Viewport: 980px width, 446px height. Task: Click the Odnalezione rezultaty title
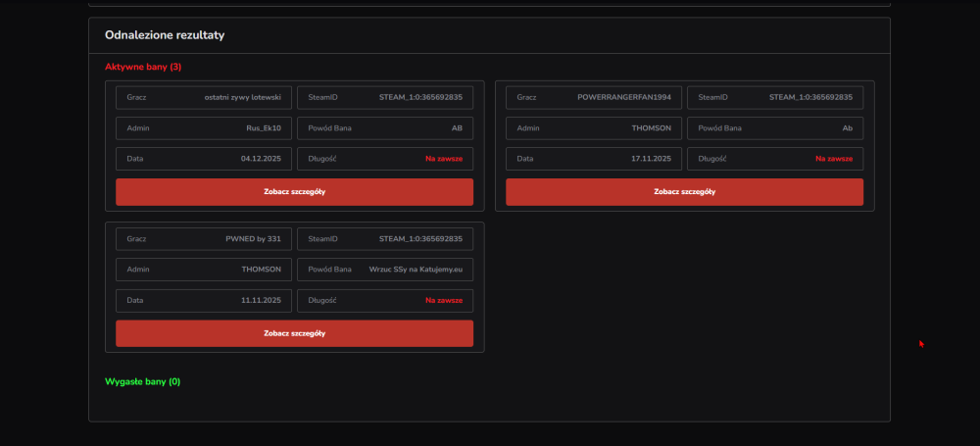(x=165, y=35)
